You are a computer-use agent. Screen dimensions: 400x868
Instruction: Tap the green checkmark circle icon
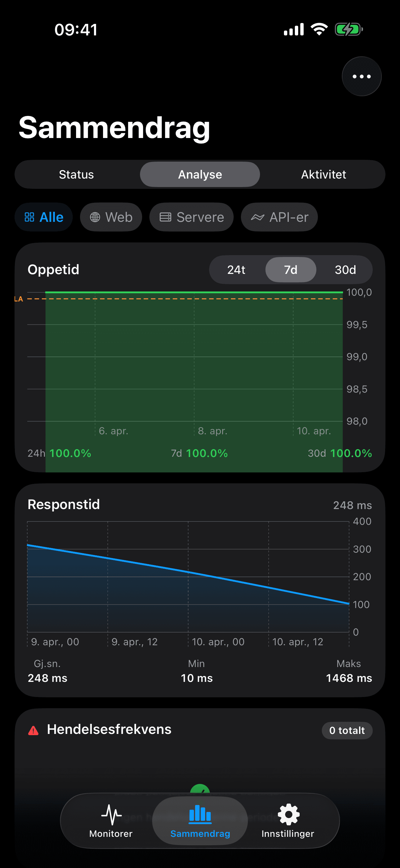point(200,789)
